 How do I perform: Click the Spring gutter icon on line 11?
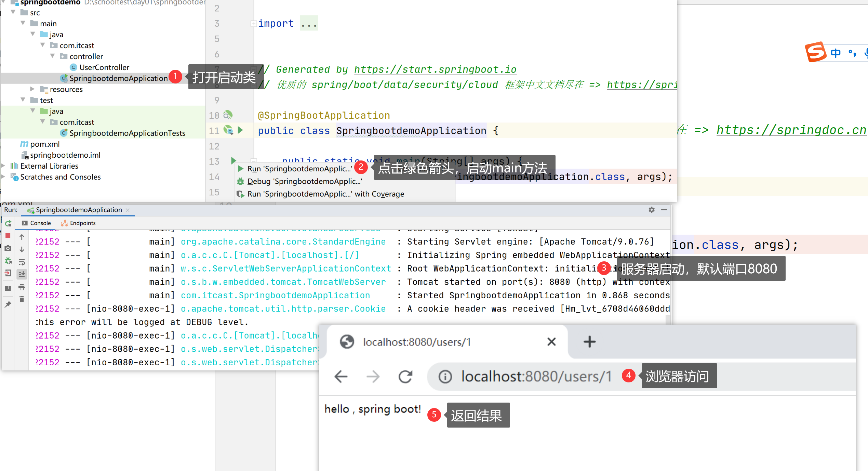click(228, 130)
